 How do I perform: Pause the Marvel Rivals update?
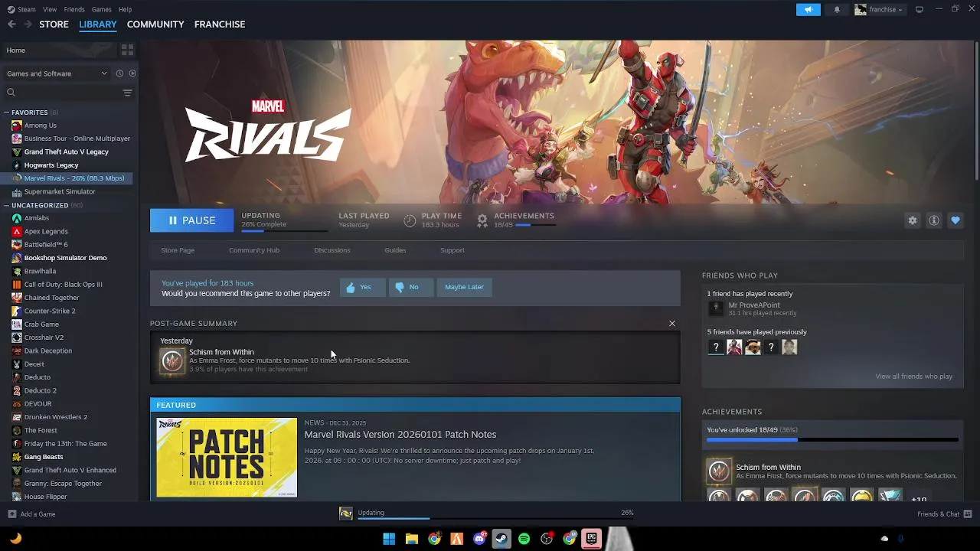click(192, 220)
